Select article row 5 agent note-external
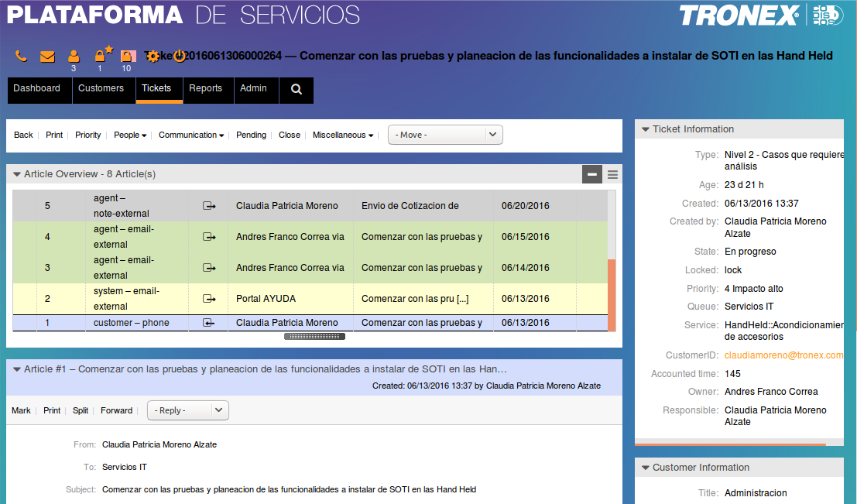 point(310,206)
